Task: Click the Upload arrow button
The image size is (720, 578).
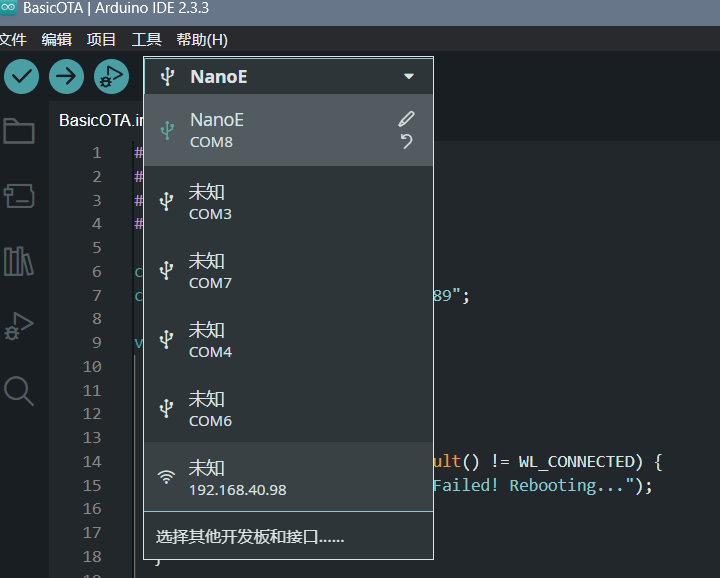Action: (66, 76)
